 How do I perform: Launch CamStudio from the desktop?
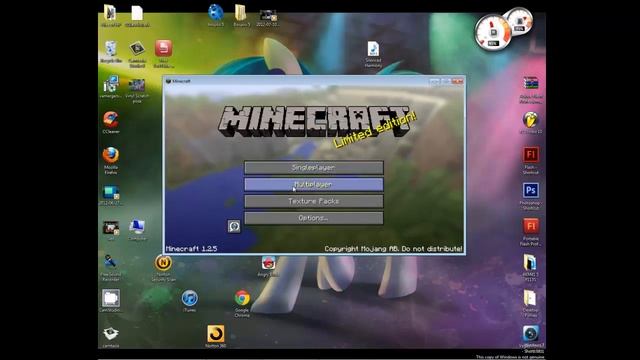111,301
